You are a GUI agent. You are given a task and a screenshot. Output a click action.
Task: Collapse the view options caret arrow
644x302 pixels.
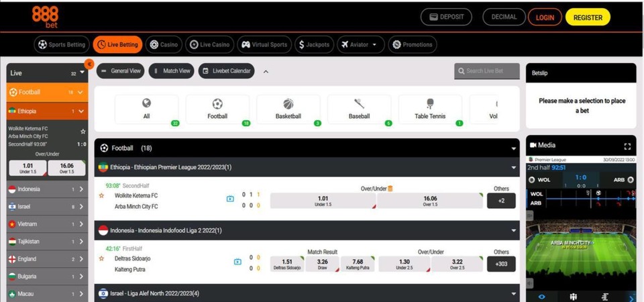(x=266, y=72)
